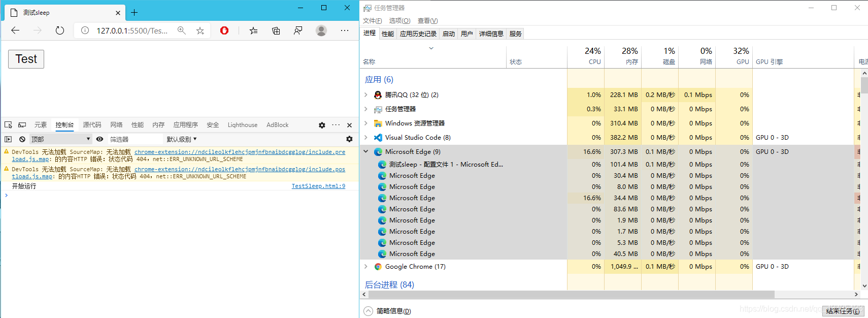
Task: Collapse Task Manager with 简略信息 toggle
Action: click(387, 311)
